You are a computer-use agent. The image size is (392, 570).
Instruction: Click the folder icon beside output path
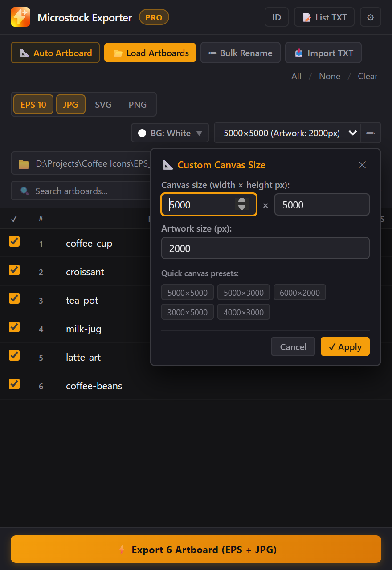click(24, 164)
